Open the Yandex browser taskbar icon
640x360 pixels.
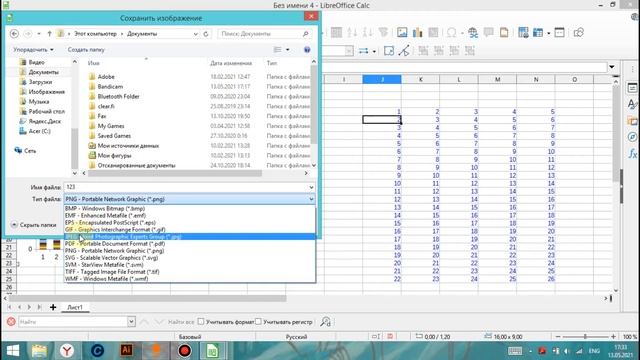coord(67,350)
